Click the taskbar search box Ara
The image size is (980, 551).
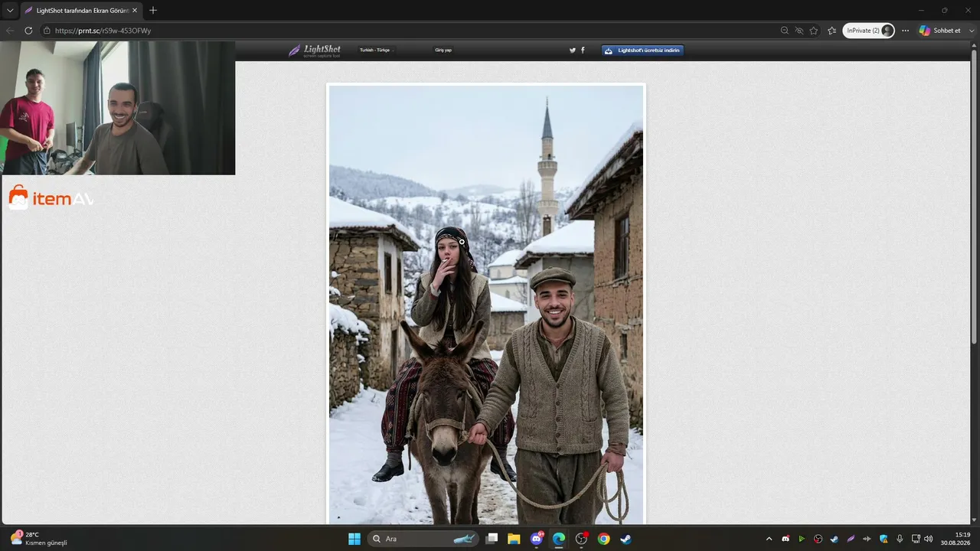423,539
